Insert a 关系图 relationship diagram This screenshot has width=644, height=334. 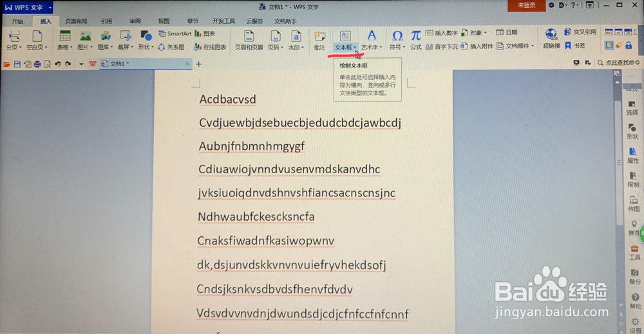pos(171,47)
